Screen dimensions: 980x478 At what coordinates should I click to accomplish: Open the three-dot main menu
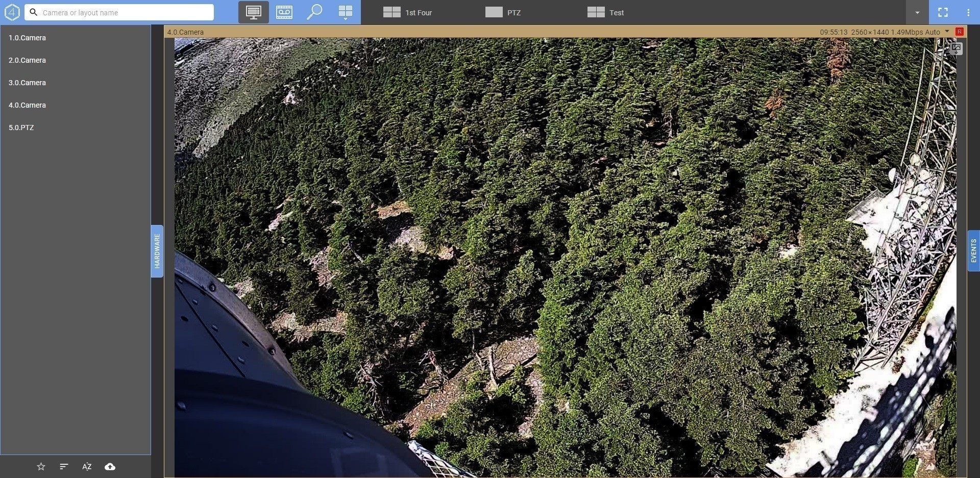[968, 12]
